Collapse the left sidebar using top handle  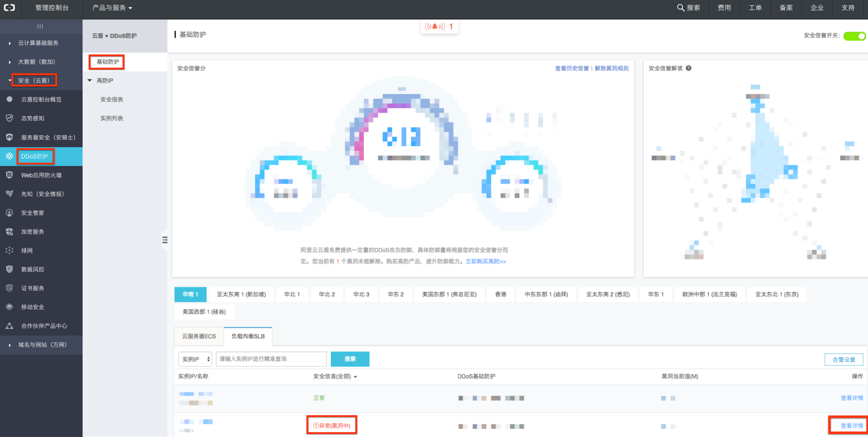click(x=41, y=27)
